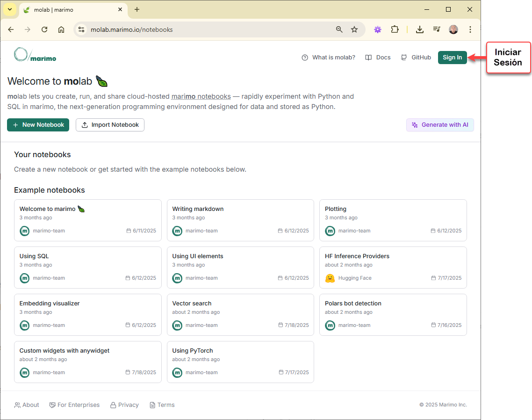
Task: Reload the page with the browser refresh icon
Action: tap(44, 29)
